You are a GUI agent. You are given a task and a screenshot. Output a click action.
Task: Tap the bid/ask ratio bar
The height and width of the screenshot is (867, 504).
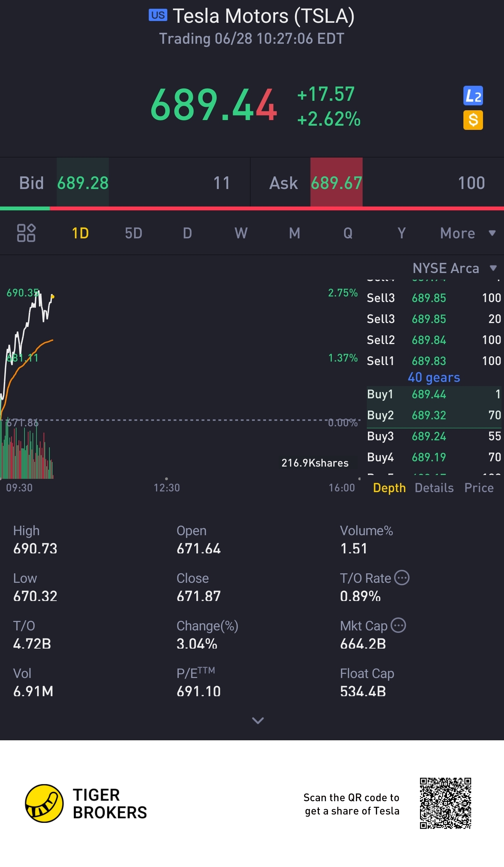(252, 208)
